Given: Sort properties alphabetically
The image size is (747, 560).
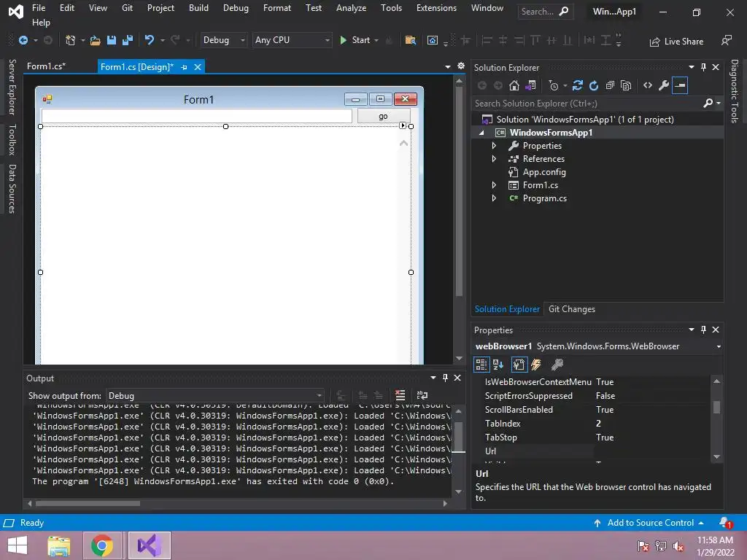Looking at the screenshot, I should 498,365.
